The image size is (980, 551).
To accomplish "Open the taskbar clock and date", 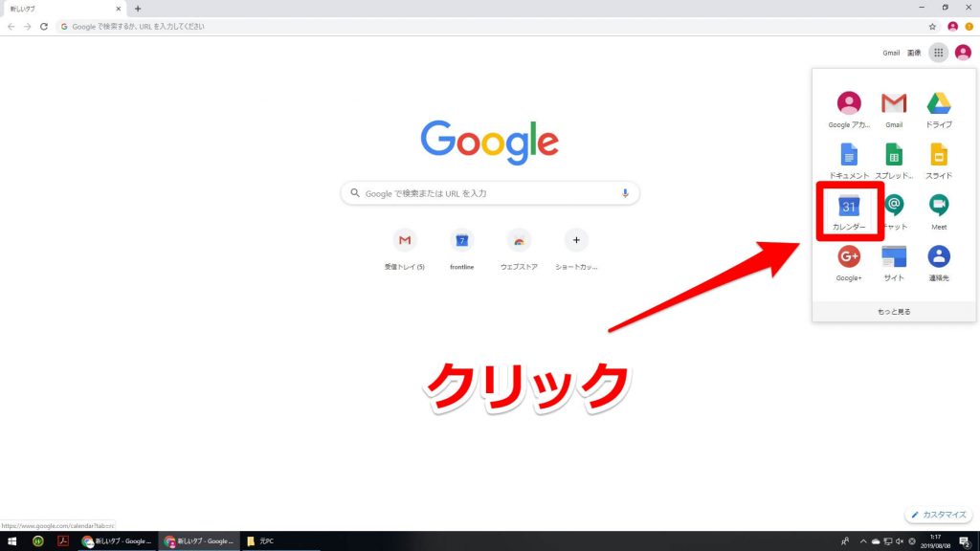I will coord(935,541).
